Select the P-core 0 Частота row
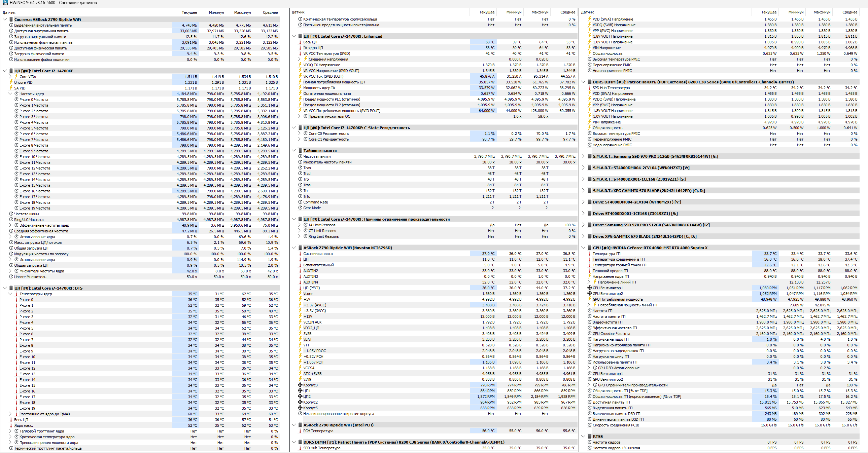This screenshot has width=868, height=453. click(x=34, y=100)
